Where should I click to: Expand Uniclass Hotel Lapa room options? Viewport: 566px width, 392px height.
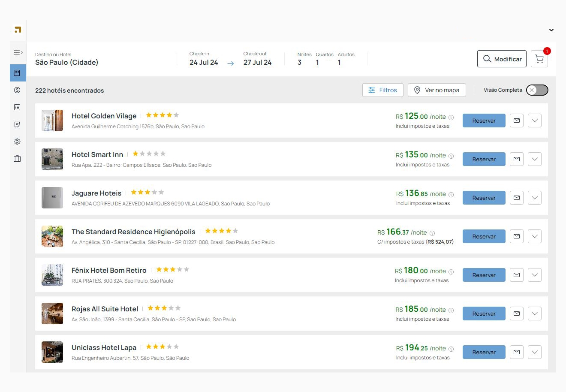coord(535,352)
